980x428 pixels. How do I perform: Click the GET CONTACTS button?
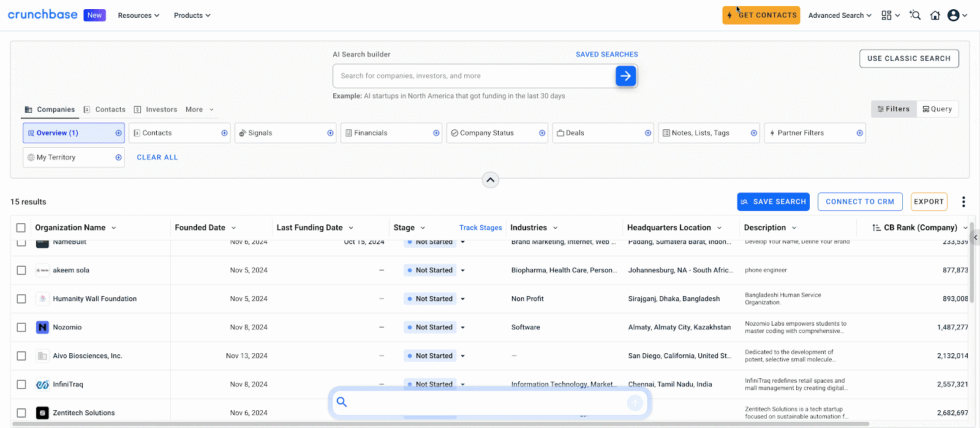pyautogui.click(x=761, y=15)
